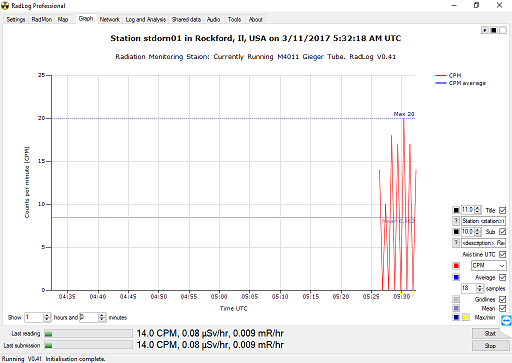Click the Last submission progress bar

88,345
